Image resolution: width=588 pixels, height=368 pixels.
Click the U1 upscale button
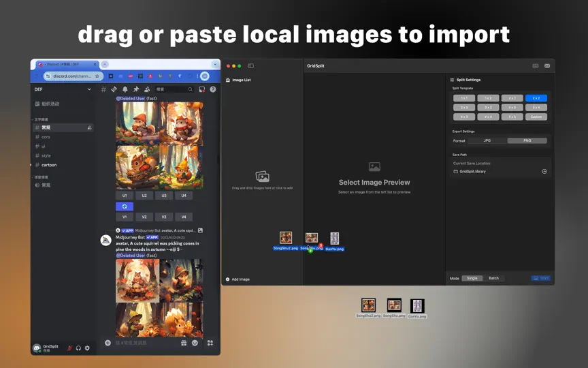(125, 196)
